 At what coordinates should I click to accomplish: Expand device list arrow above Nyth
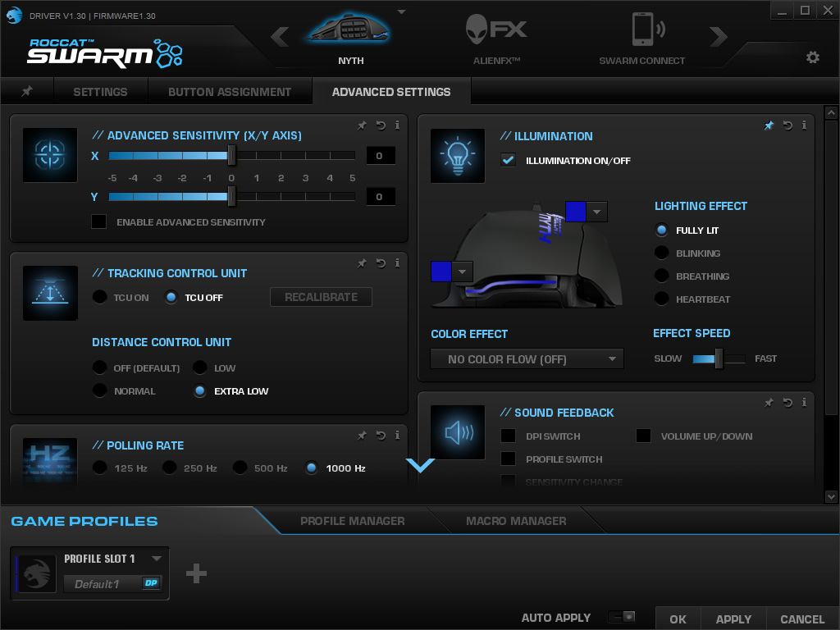point(401,11)
